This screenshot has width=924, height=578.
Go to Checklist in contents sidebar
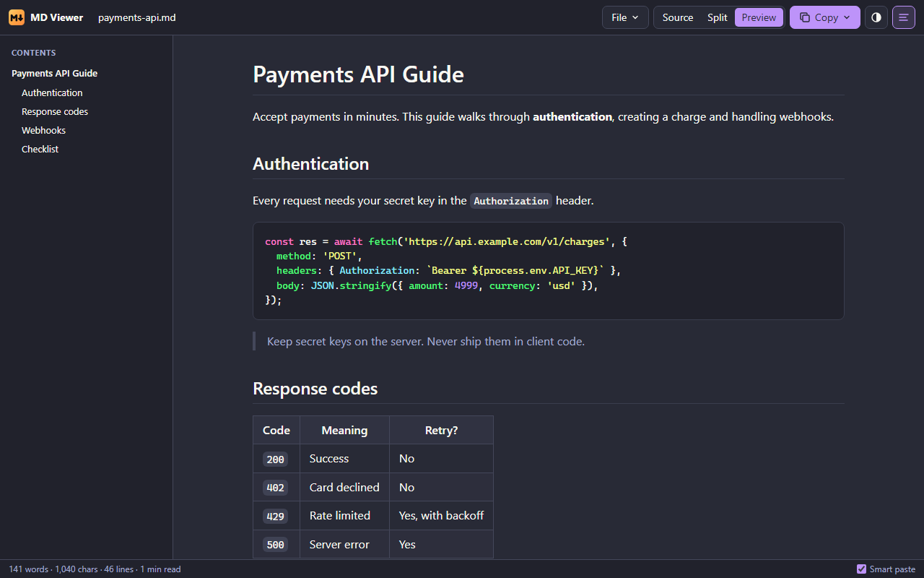pos(40,149)
